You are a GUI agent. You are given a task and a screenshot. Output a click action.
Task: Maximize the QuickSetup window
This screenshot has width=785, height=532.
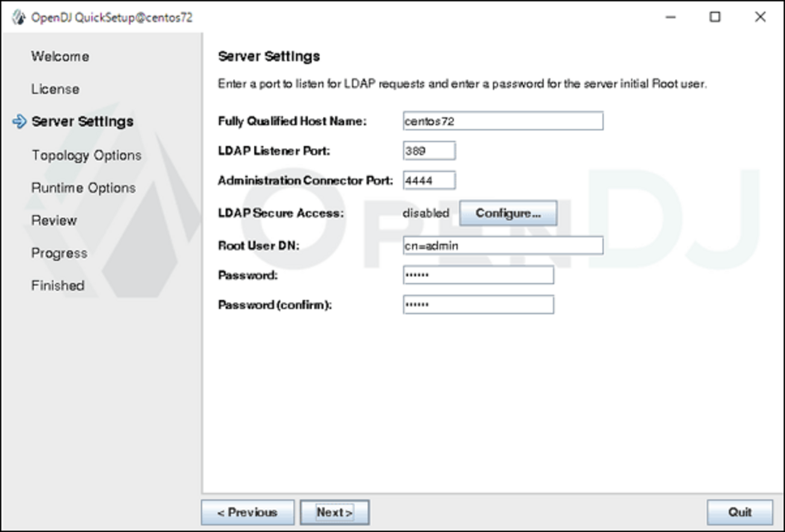[x=715, y=17]
